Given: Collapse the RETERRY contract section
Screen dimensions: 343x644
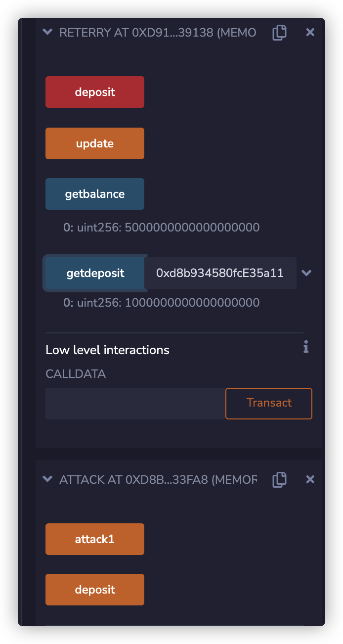Looking at the screenshot, I should (x=47, y=32).
